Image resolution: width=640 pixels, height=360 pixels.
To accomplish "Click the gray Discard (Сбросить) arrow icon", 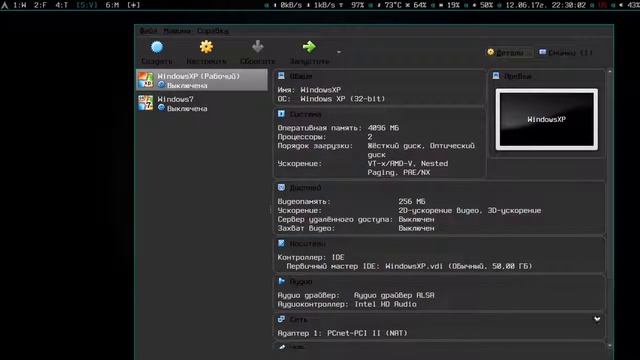I will (258, 47).
